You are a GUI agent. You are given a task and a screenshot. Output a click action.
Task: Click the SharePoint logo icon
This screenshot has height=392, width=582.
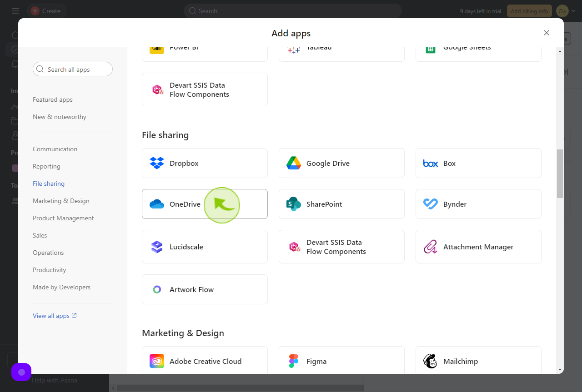point(294,204)
